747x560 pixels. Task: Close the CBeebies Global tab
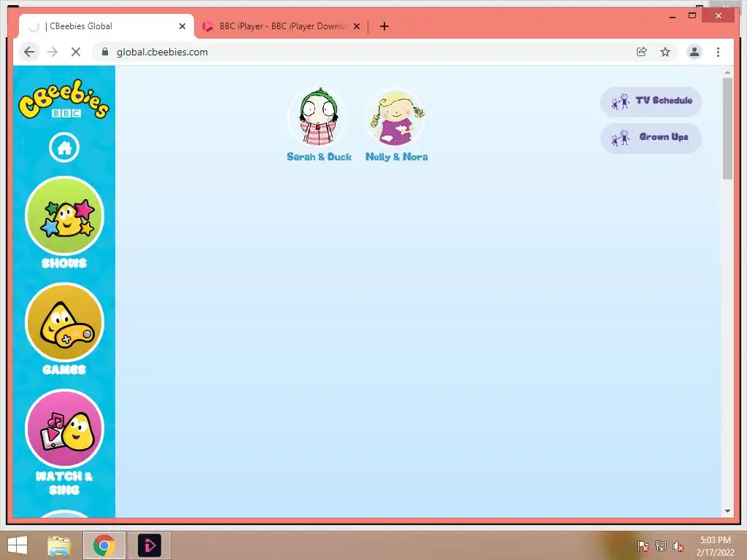click(182, 26)
